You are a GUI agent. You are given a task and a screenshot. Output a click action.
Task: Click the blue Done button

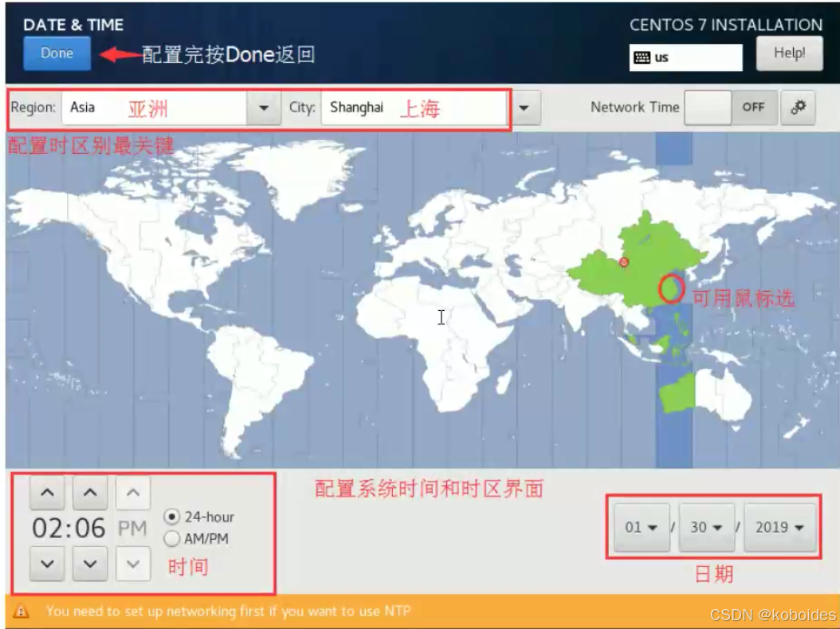point(57,53)
